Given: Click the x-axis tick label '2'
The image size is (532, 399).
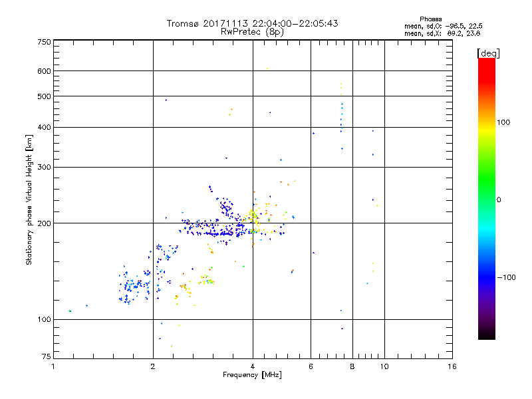Looking at the screenshot, I should click(x=153, y=366).
